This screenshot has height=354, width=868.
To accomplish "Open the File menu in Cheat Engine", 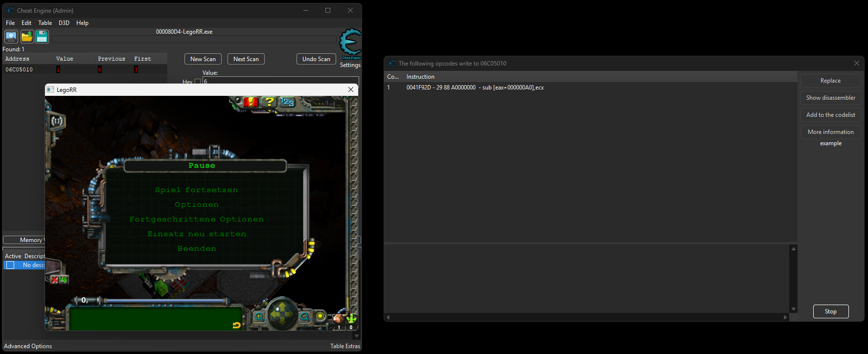I will pos(10,23).
